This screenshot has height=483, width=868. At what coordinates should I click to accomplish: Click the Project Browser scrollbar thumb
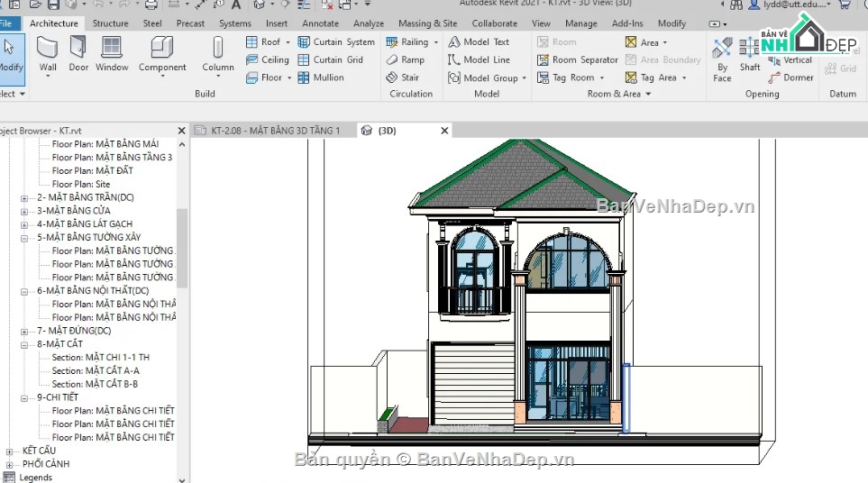click(182, 248)
